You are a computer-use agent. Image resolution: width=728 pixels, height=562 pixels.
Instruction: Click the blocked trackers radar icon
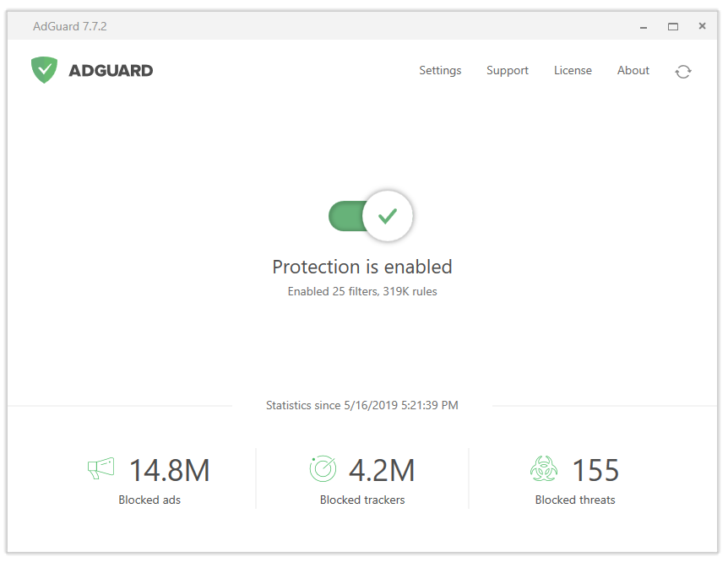pyautogui.click(x=323, y=468)
